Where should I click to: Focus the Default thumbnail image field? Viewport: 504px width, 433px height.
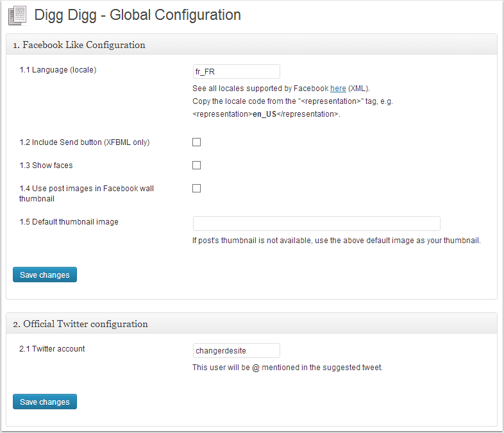coord(316,223)
